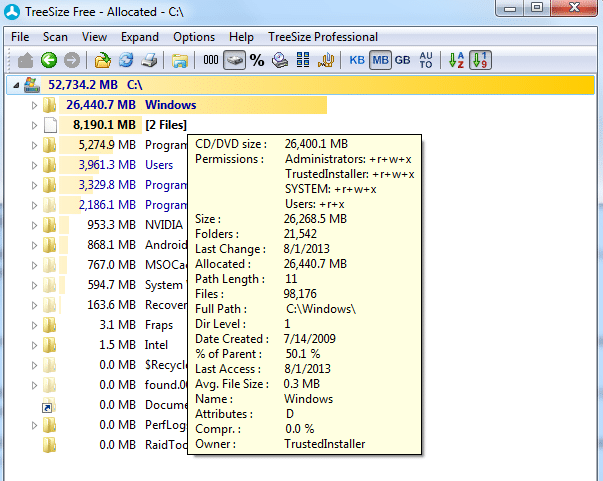Expand the Android folder node
The width and height of the screenshot is (603, 481).
point(34,245)
